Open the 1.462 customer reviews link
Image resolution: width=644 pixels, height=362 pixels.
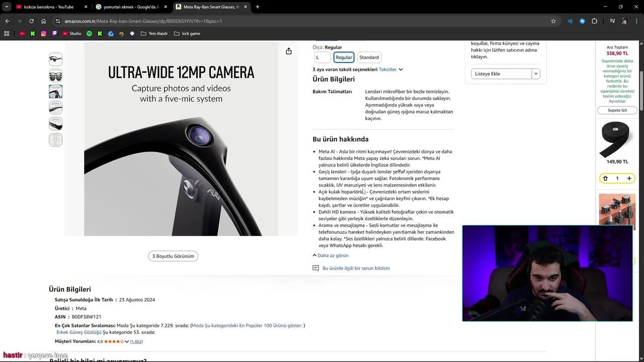[x=136, y=341]
